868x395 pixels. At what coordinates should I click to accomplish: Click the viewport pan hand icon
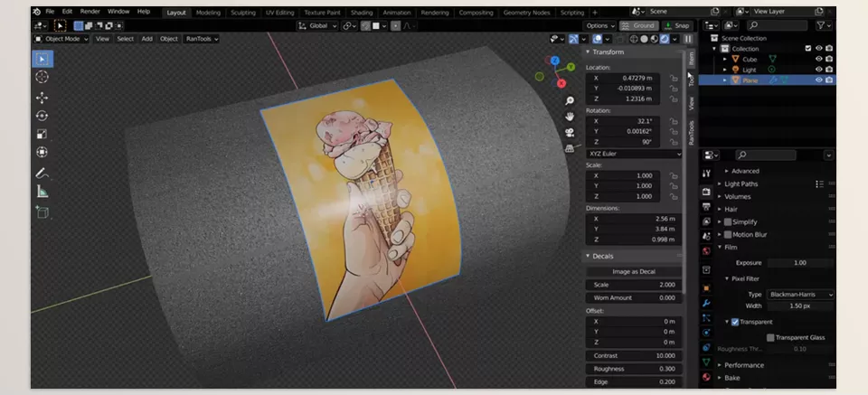pos(569,117)
